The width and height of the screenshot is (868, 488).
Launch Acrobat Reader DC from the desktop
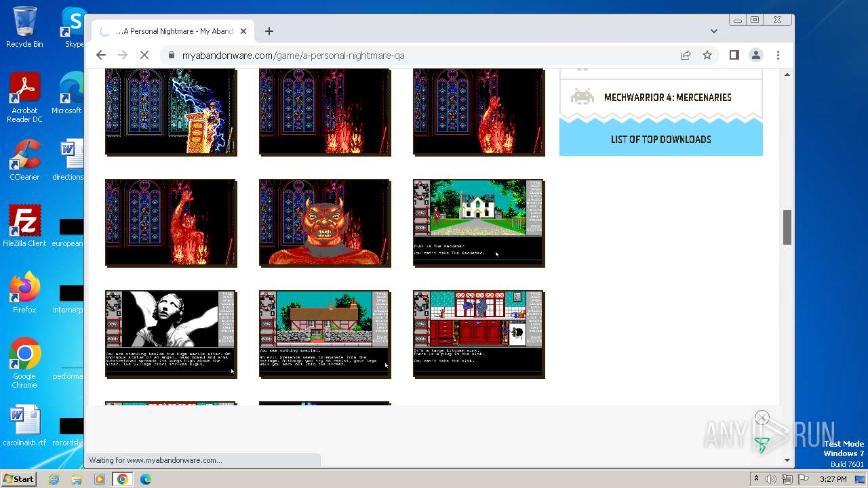(24, 98)
